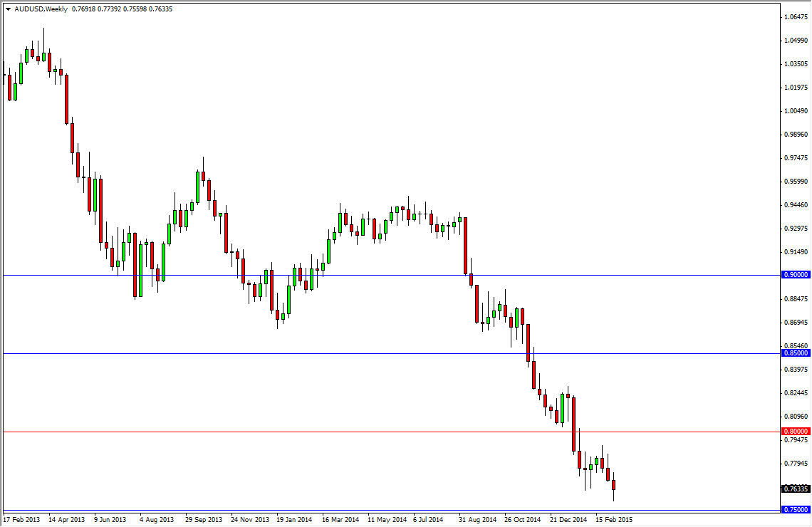This screenshot has width=812, height=527.
Task: Click the red 0.80000 price level tag
Action: (x=796, y=432)
